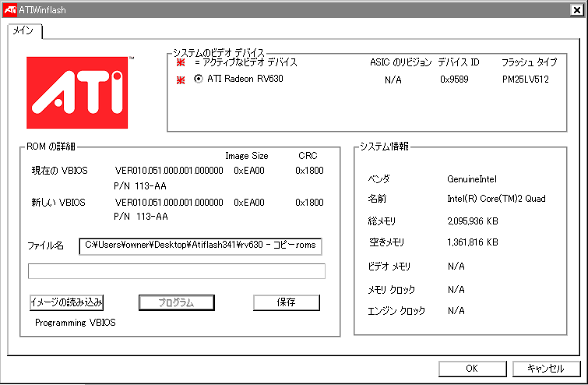Click the red asterisk beside ATI Radeon RV630
This screenshot has width=588, height=385.
pyautogui.click(x=181, y=79)
